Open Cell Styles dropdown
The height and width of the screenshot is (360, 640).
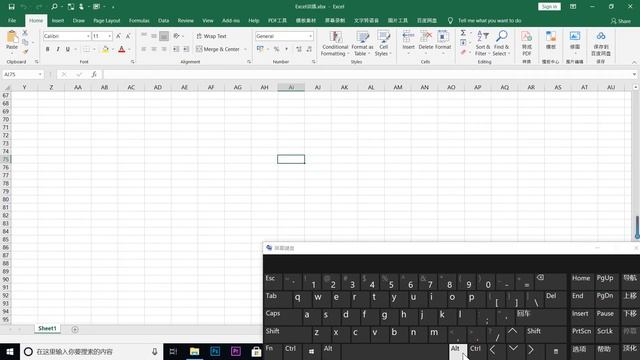[x=383, y=43]
